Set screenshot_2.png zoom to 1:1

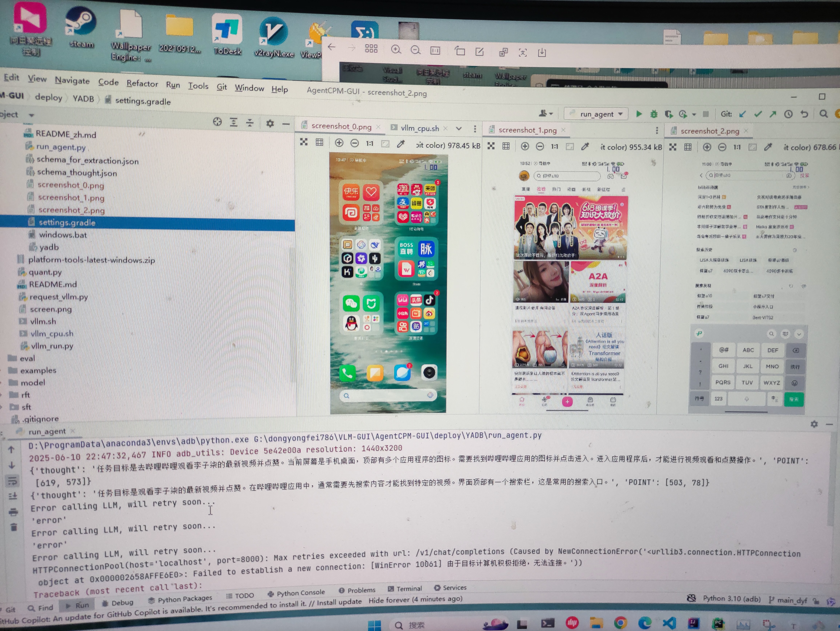(737, 147)
